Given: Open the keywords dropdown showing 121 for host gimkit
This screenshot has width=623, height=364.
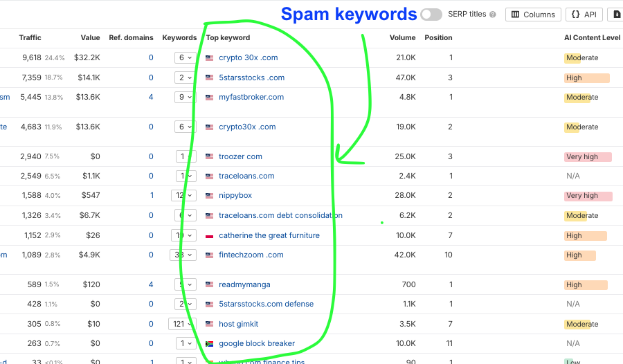Looking at the screenshot, I should point(182,325).
